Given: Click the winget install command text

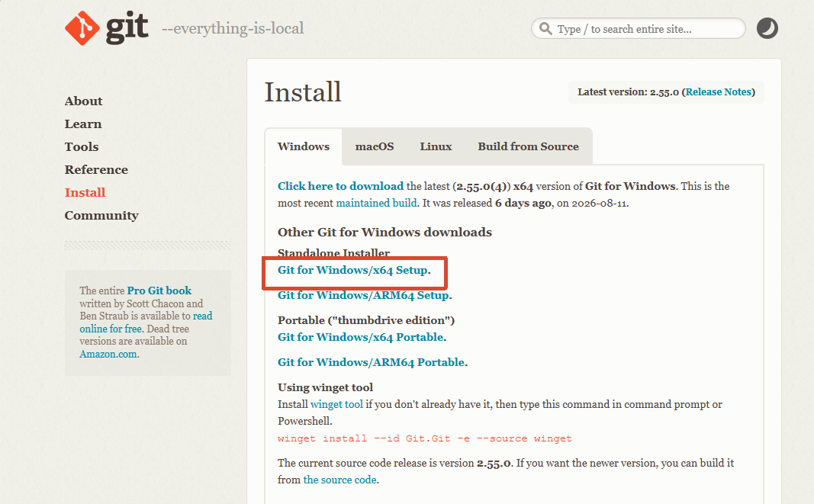Looking at the screenshot, I should 425,438.
